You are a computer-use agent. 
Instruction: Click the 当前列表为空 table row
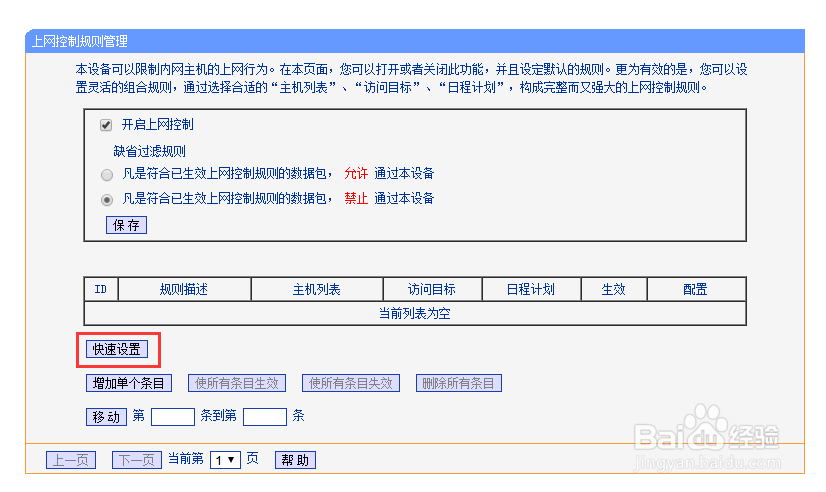point(415,313)
